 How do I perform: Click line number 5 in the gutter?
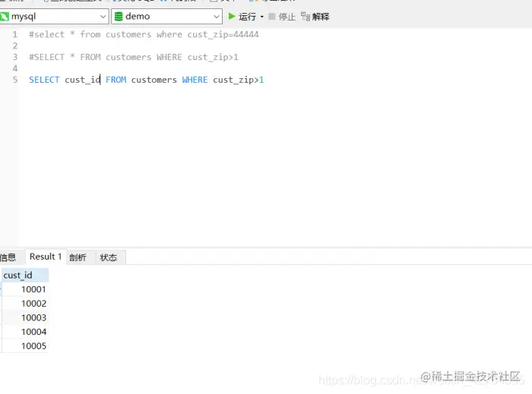coord(15,80)
